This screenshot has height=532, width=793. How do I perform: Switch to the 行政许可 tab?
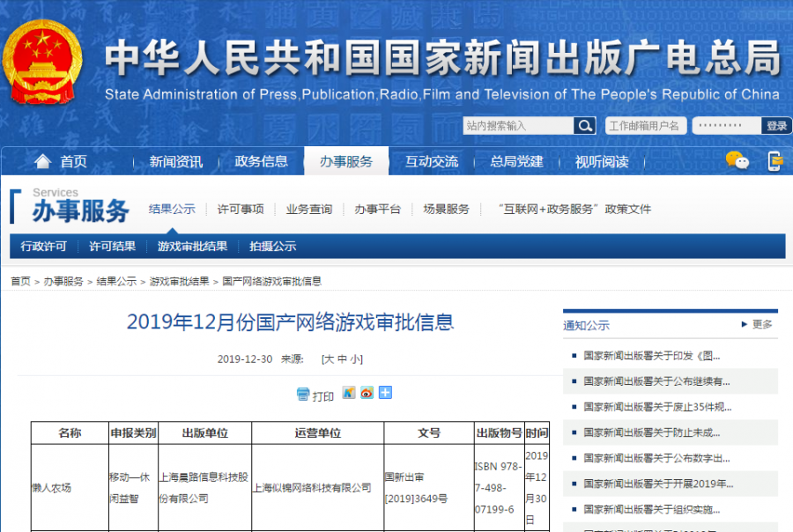[43, 247]
